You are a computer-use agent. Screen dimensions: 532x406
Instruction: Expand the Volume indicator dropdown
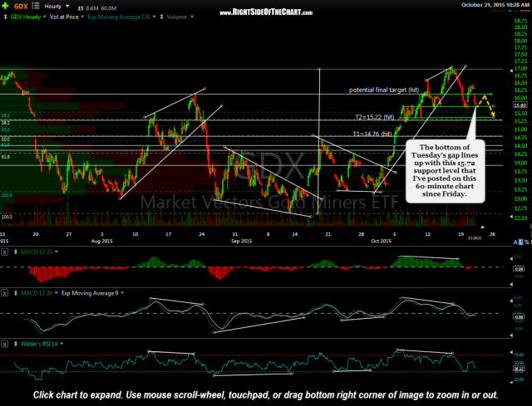pos(192,17)
